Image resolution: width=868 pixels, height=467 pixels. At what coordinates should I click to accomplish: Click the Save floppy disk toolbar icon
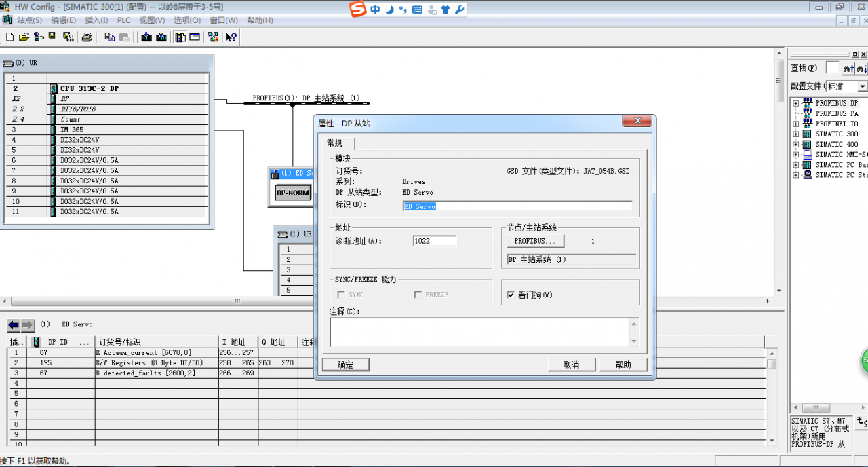(52, 37)
